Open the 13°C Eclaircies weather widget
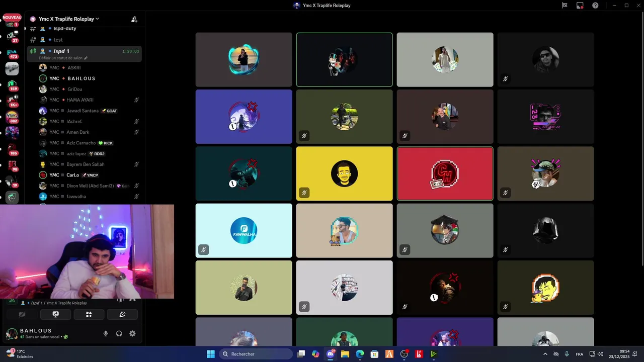The image size is (644, 362). (20, 354)
